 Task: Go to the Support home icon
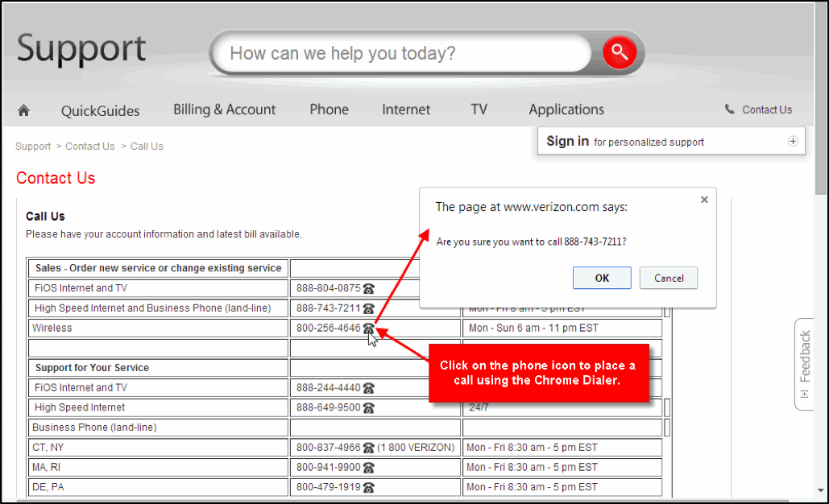click(23, 109)
